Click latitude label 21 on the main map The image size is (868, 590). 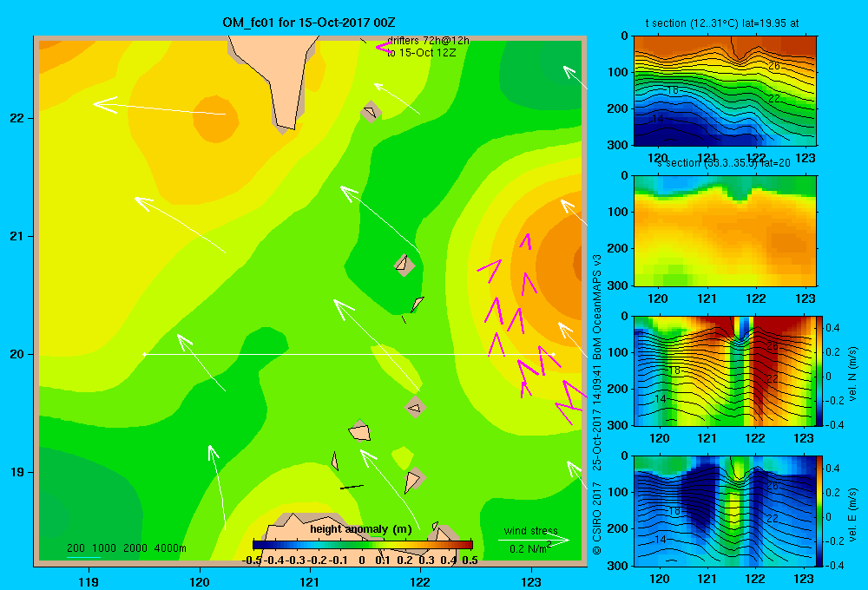tap(17, 236)
